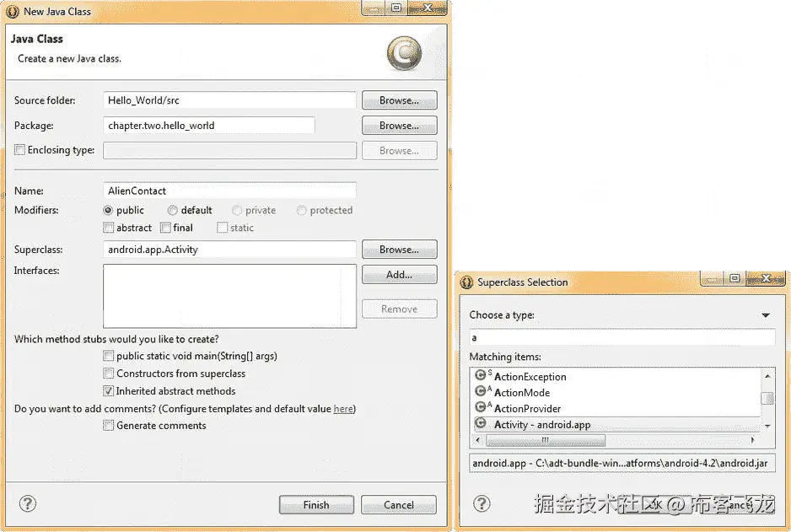The height and width of the screenshot is (532, 791).
Task: Click the Superclass field with android.app.Activity
Action: pos(229,249)
